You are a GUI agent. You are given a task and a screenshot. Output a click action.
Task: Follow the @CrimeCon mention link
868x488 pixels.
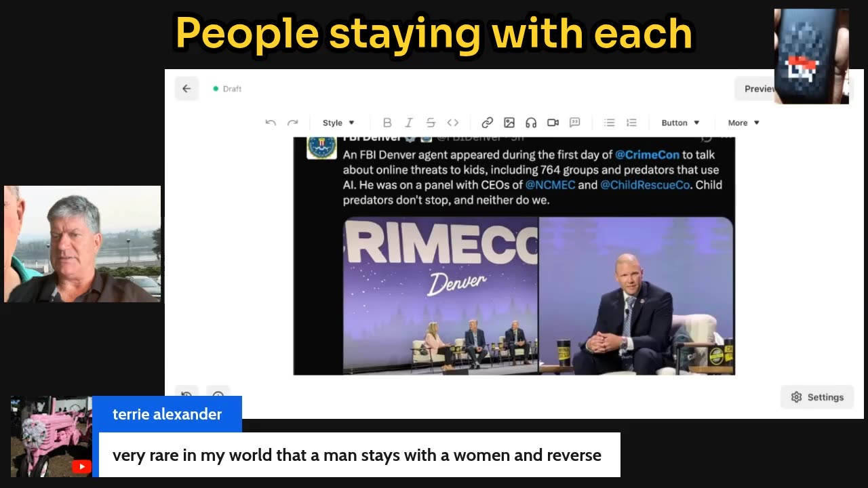[647, 155]
